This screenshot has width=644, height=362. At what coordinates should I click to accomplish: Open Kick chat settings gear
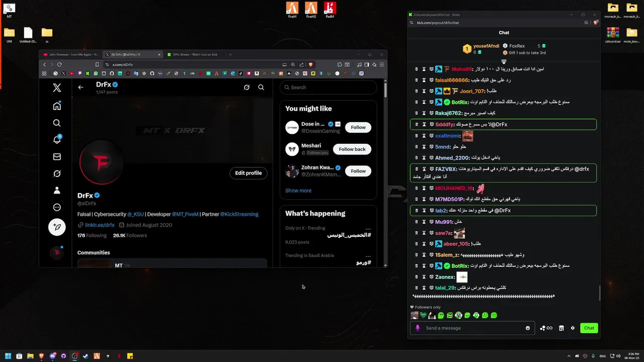(x=573, y=328)
